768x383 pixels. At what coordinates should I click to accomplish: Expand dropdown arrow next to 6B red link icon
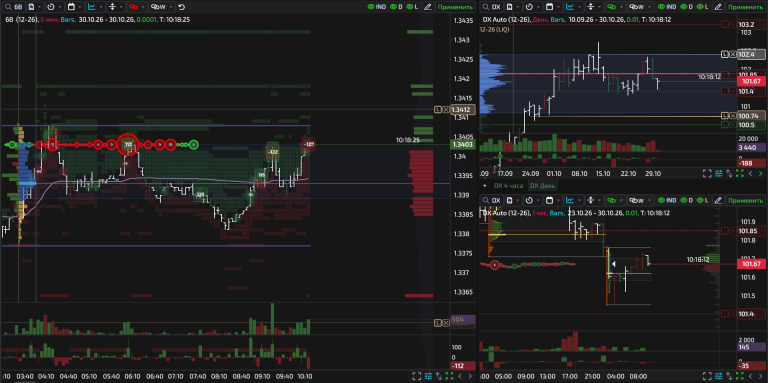tap(142, 7)
